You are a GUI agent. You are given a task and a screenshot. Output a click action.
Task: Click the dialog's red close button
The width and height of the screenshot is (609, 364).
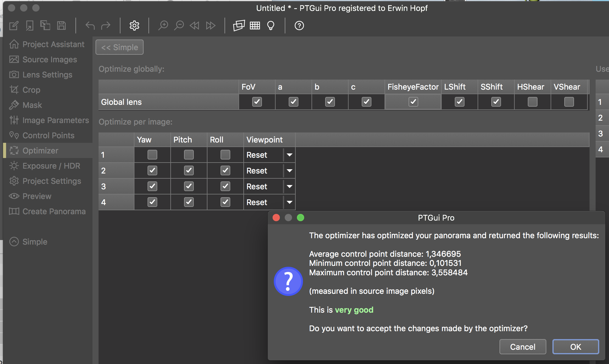(276, 218)
